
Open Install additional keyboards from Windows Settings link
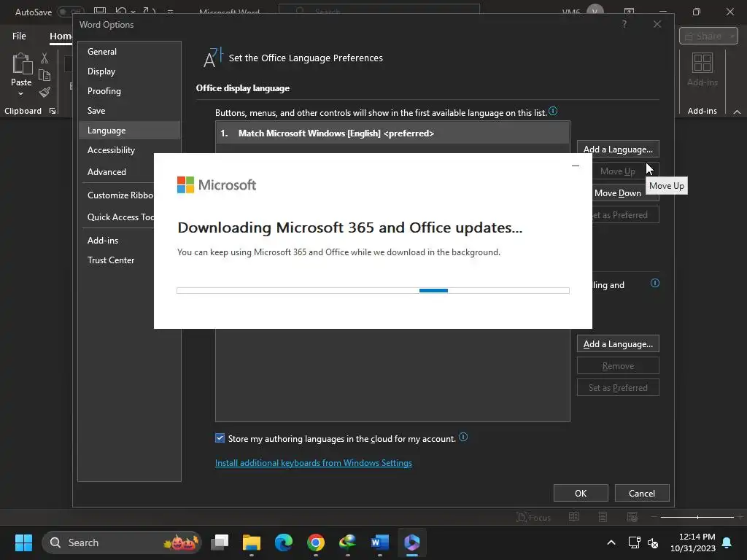(314, 463)
